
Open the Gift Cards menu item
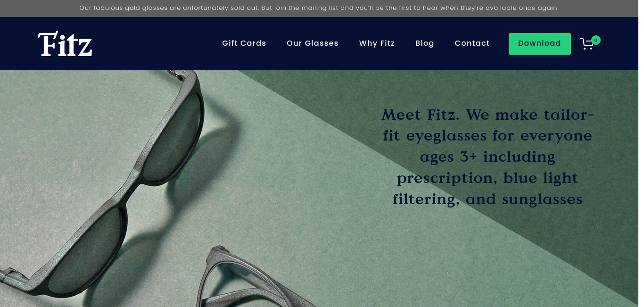(x=244, y=43)
